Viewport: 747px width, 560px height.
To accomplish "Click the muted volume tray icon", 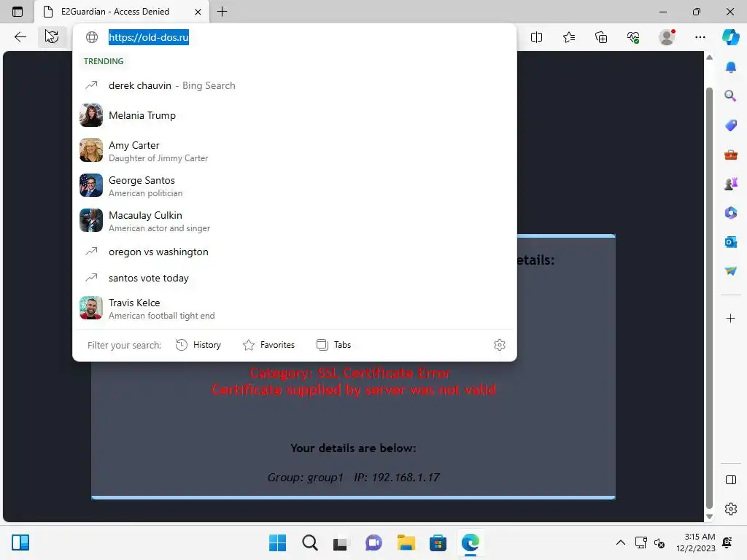I will [659, 542].
